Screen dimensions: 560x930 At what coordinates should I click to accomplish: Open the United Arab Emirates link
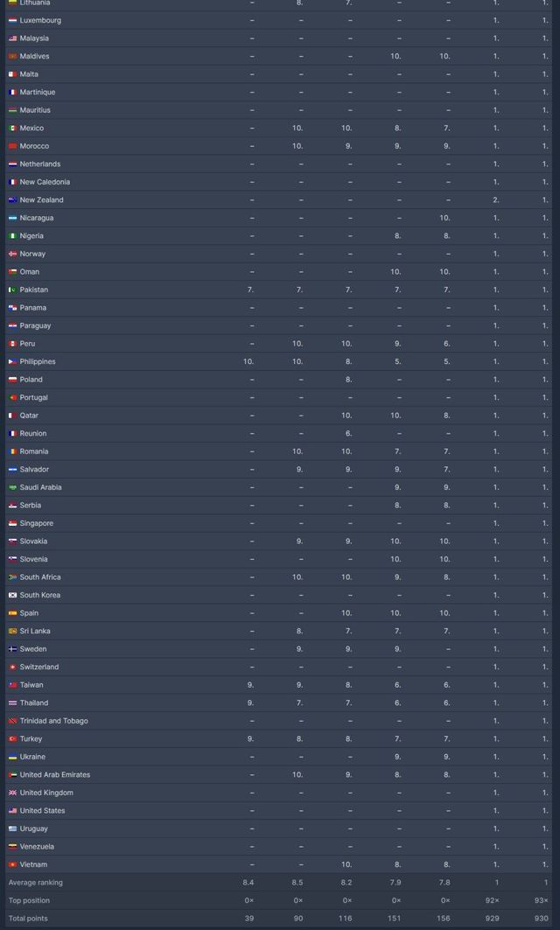pyautogui.click(x=54, y=774)
